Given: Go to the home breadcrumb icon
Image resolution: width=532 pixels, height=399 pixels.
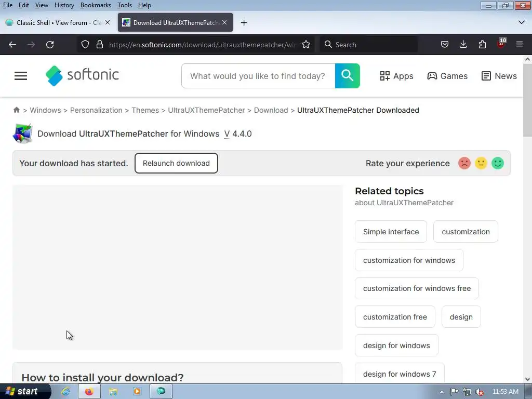Looking at the screenshot, I should 16,110.
